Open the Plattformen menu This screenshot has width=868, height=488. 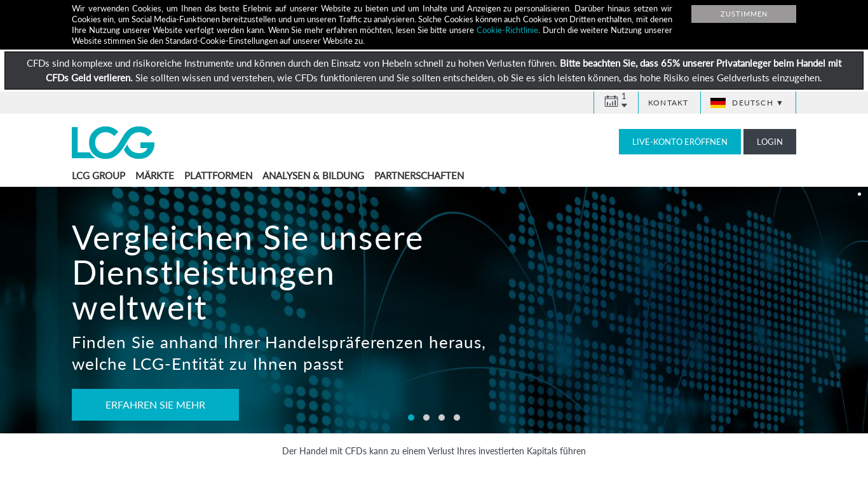(218, 175)
